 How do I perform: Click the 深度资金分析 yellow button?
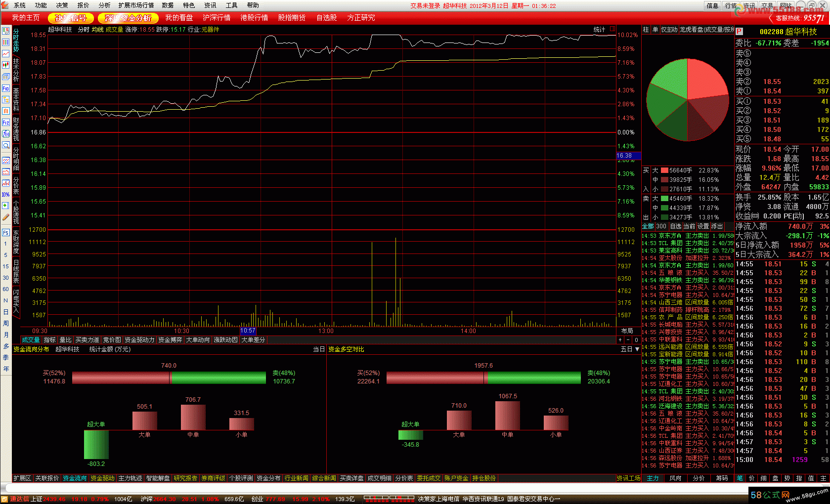click(128, 18)
